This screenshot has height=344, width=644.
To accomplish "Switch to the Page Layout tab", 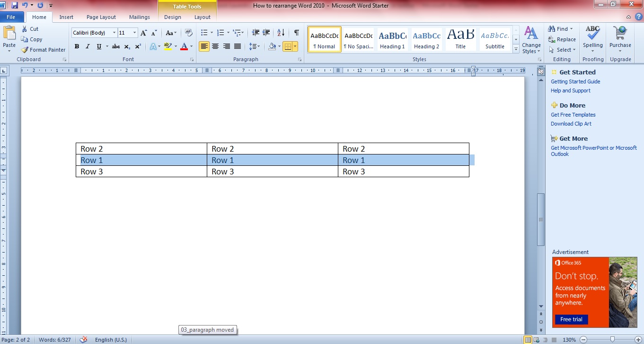I will pyautogui.click(x=101, y=17).
